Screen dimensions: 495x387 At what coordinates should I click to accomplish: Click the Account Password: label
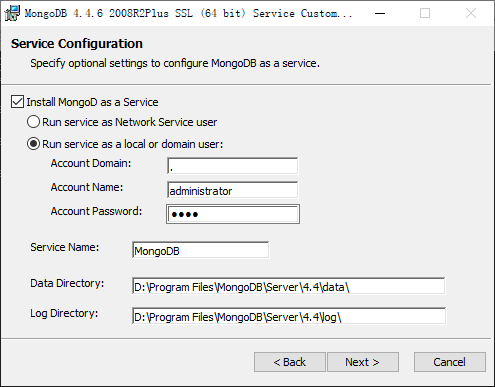(96, 211)
